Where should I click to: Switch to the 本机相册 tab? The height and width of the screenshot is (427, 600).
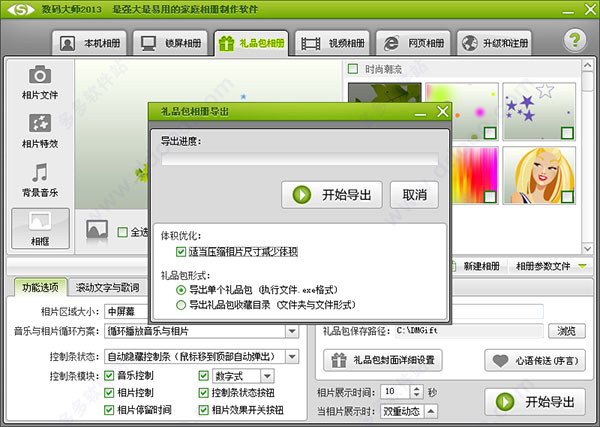90,43
